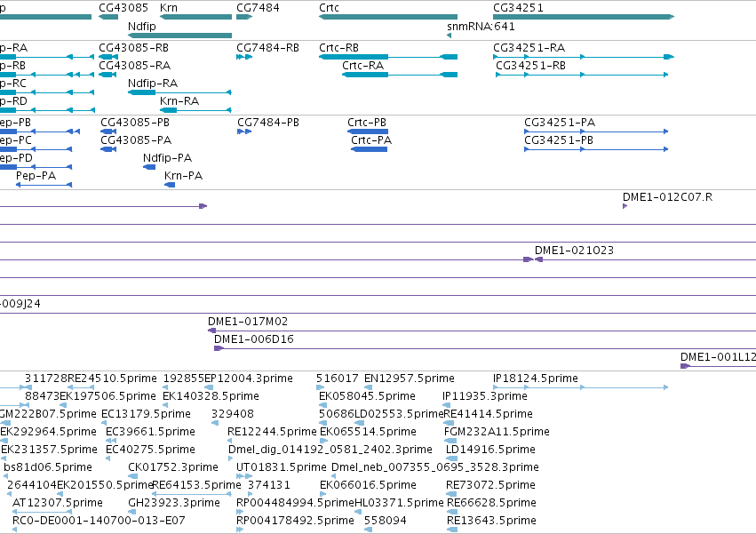Click the DME1-006D16 clone label

pyautogui.click(x=253, y=339)
